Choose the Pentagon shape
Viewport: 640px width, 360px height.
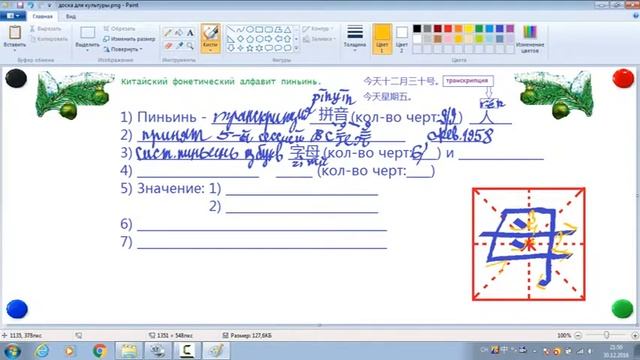point(249,39)
